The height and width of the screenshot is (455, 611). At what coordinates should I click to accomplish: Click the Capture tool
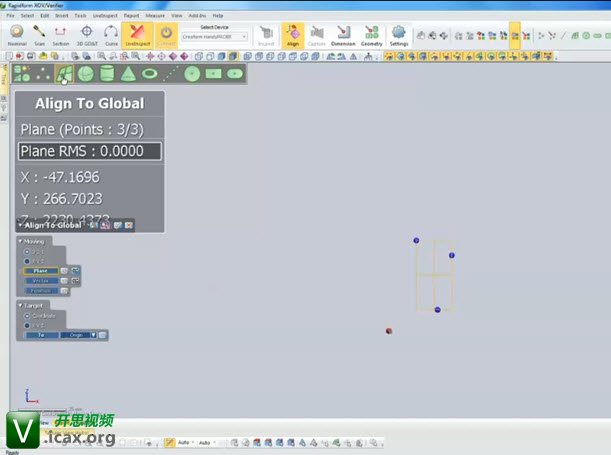click(317, 35)
